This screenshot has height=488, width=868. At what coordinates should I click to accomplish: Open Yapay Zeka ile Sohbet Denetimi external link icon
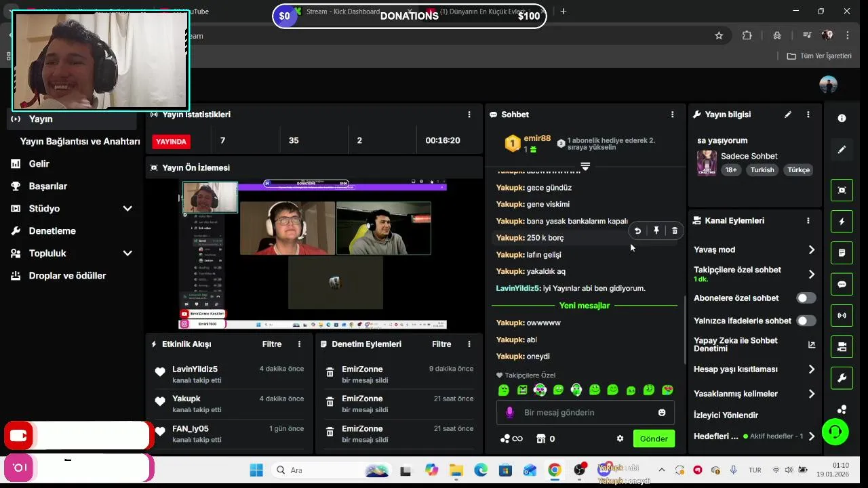pyautogui.click(x=812, y=344)
